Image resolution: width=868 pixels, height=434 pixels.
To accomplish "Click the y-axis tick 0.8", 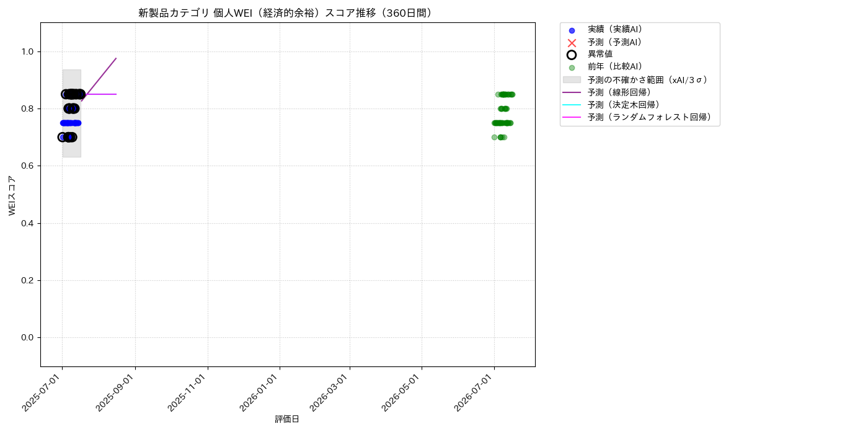I will [28, 108].
